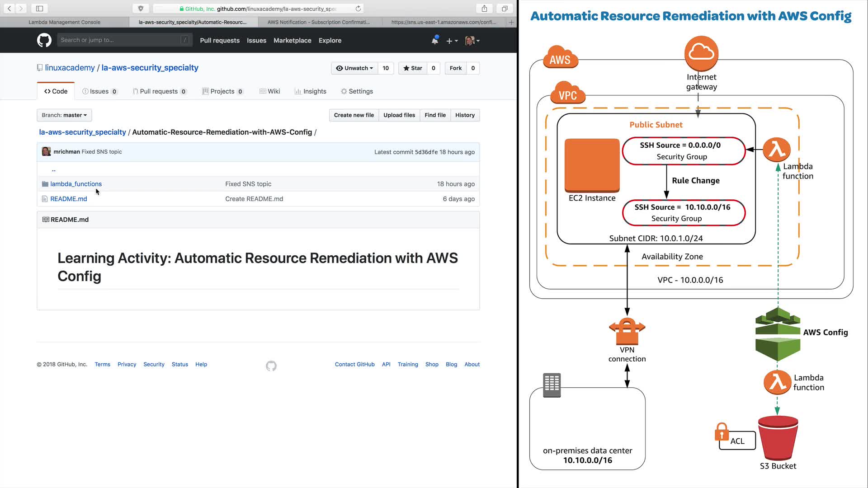
Task: Expand the Branch: master dropdown
Action: 64,115
